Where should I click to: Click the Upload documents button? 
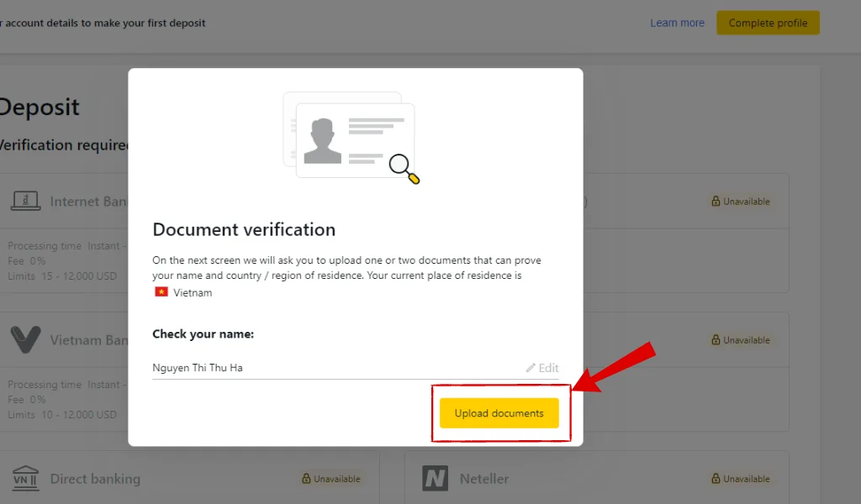(500, 412)
